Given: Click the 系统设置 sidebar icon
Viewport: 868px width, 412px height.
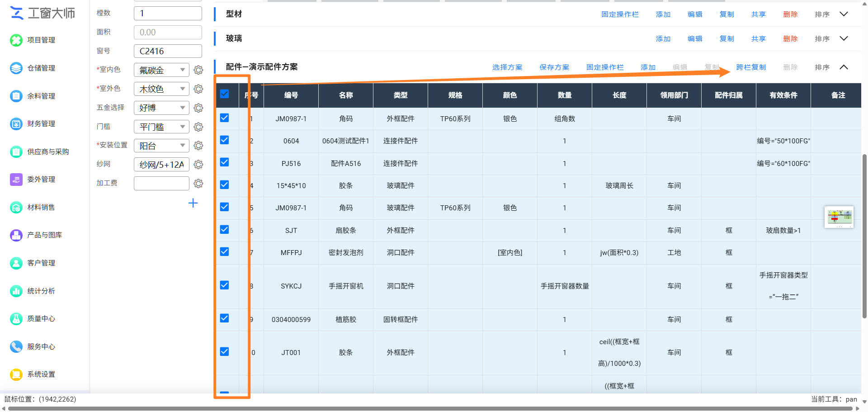Looking at the screenshot, I should pos(16,374).
